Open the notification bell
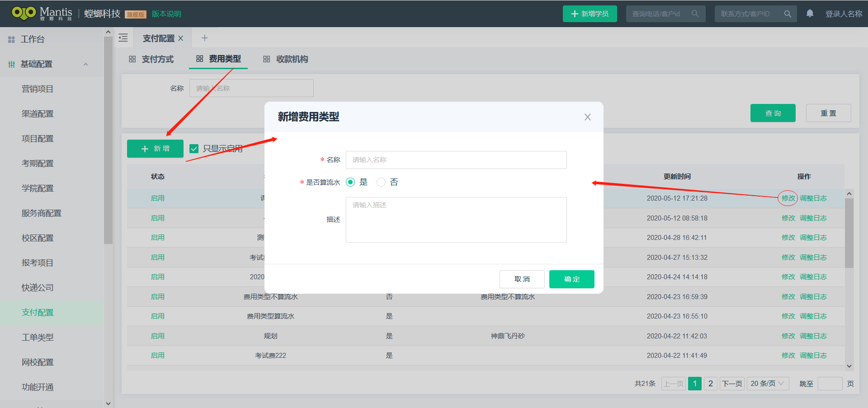 (x=810, y=14)
